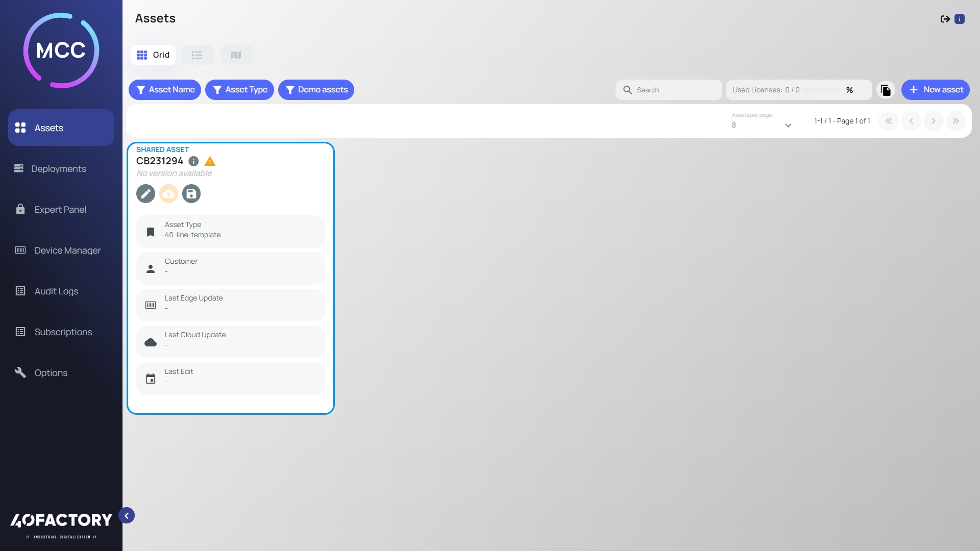Click the blue info badge top right
This screenshot has width=980, height=551.
pos(960,19)
